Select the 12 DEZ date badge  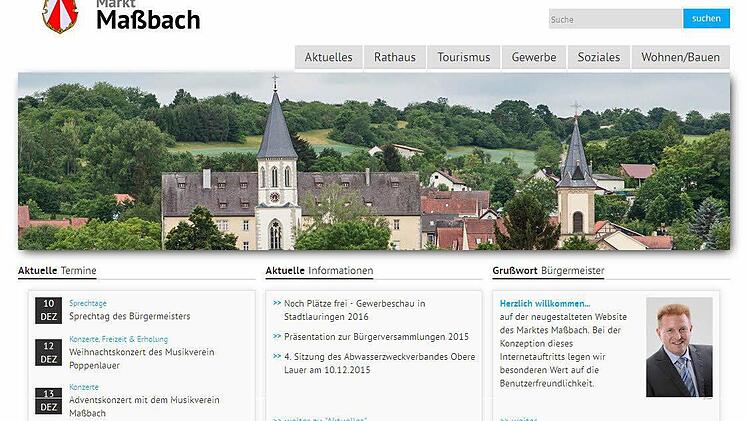pyautogui.click(x=48, y=352)
